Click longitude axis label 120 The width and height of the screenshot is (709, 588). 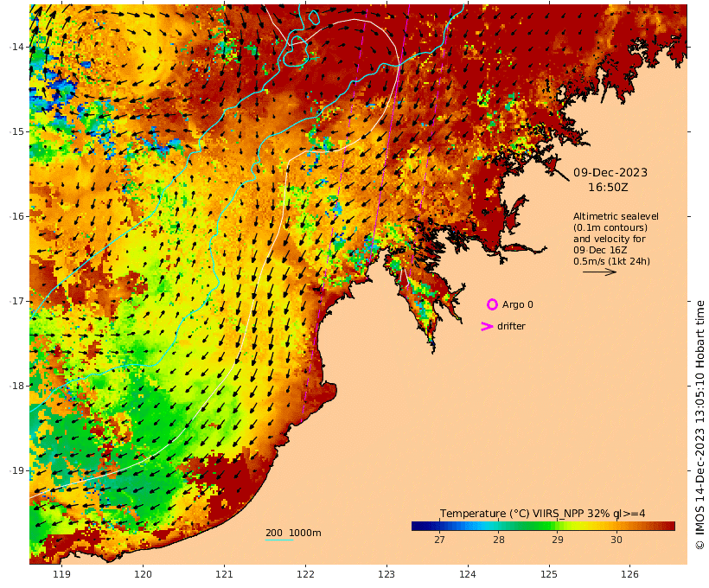(x=143, y=574)
